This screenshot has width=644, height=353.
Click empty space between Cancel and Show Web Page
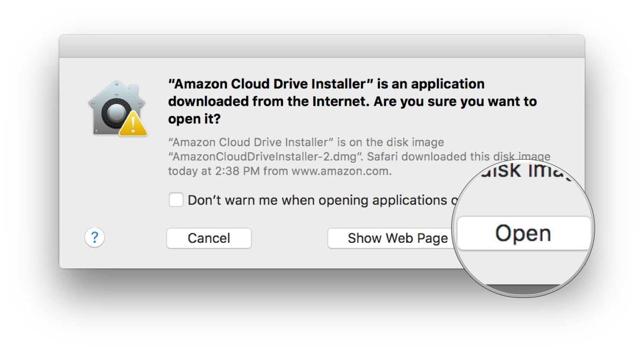coord(289,238)
